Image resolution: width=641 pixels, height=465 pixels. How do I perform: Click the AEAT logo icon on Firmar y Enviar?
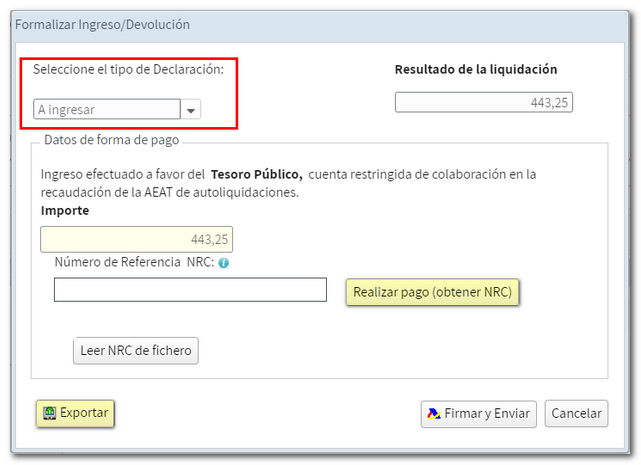coord(433,414)
